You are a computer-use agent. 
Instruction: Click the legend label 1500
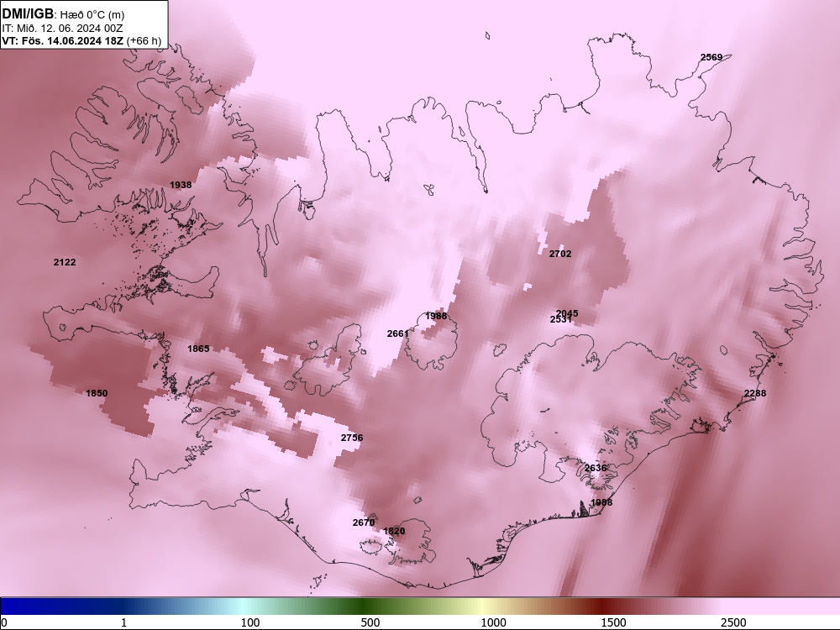point(613,622)
